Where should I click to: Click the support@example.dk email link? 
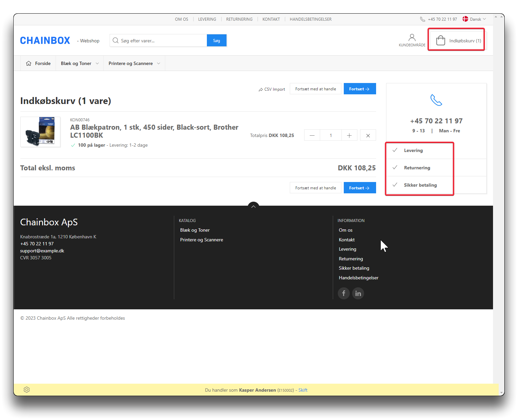tap(42, 251)
